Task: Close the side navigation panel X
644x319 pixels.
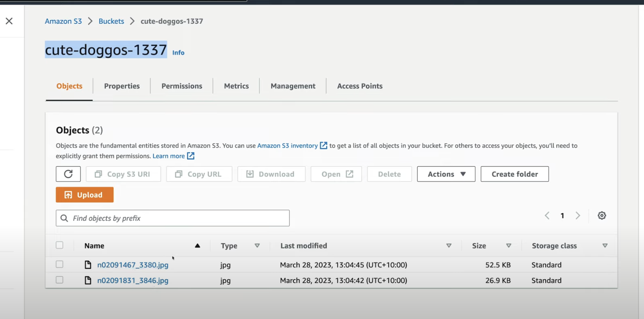Action: 9,21
